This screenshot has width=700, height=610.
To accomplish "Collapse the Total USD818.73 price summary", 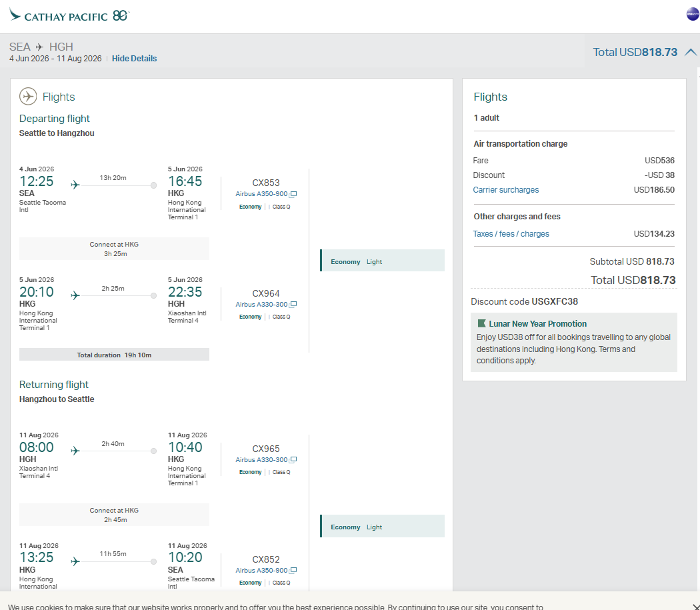I will click(x=691, y=52).
